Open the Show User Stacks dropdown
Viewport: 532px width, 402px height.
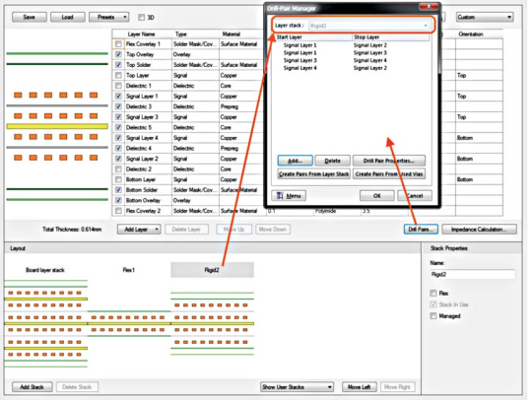tap(297, 387)
